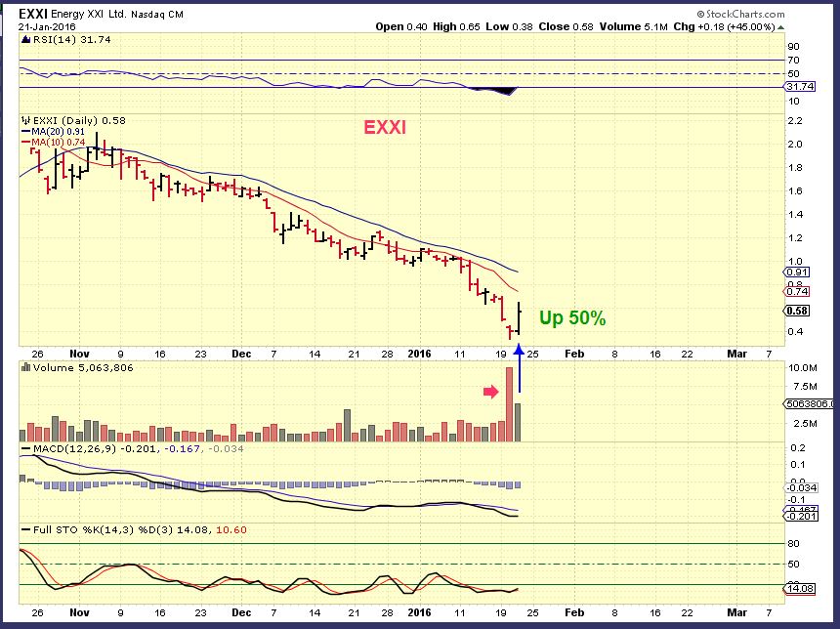Click the Dec label under the price panel
Viewport: 840px width, 629px height.
pyautogui.click(x=241, y=354)
